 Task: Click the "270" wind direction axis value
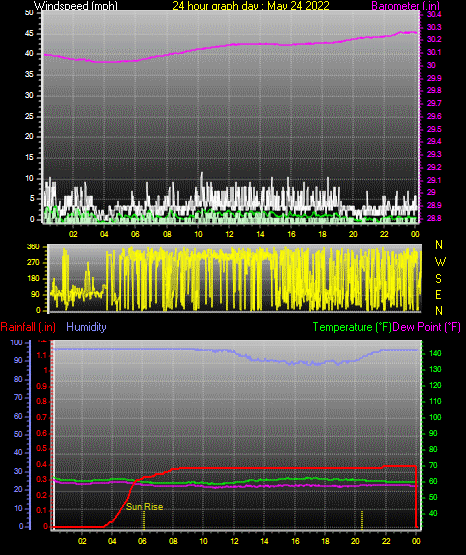(33, 263)
